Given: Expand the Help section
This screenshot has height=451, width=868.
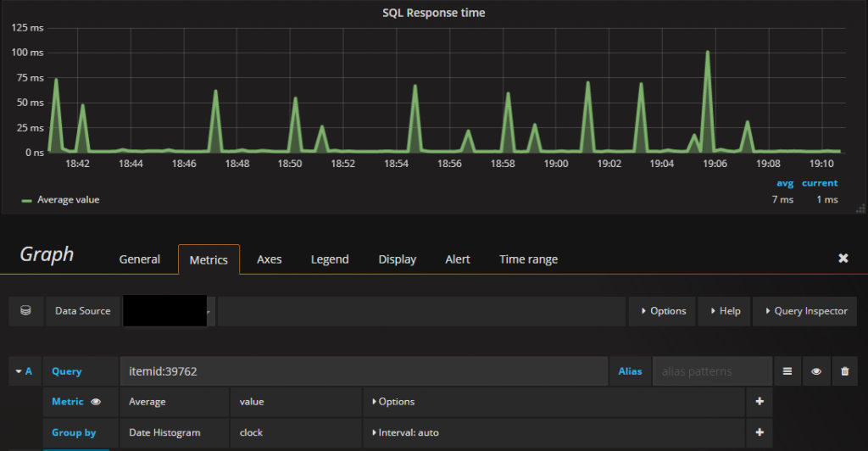Looking at the screenshot, I should pos(724,311).
